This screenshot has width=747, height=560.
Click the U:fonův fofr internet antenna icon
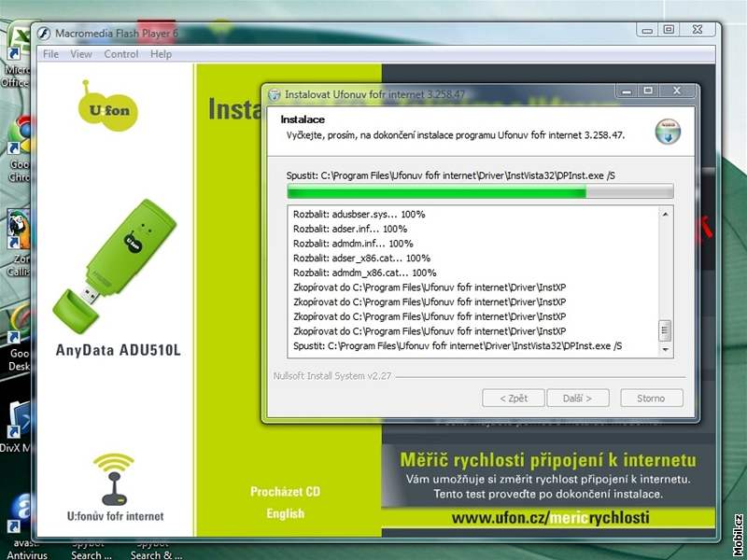point(114,479)
